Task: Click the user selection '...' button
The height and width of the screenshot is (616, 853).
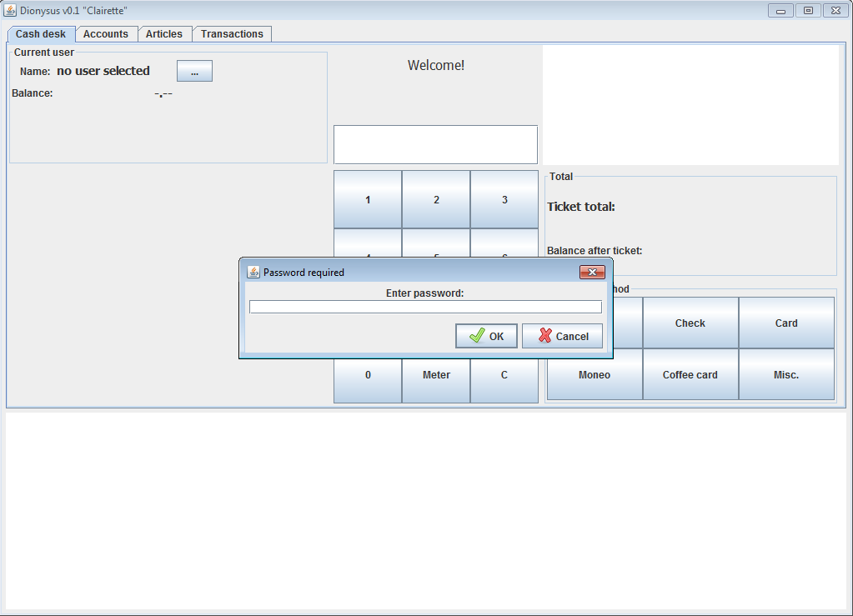Action: pyautogui.click(x=194, y=71)
